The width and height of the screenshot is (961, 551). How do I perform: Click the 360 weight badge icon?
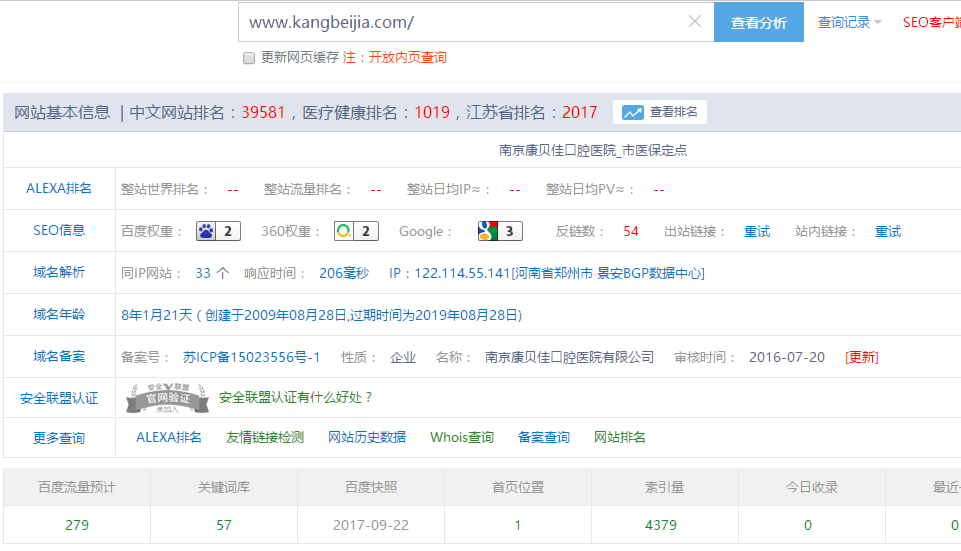[356, 231]
